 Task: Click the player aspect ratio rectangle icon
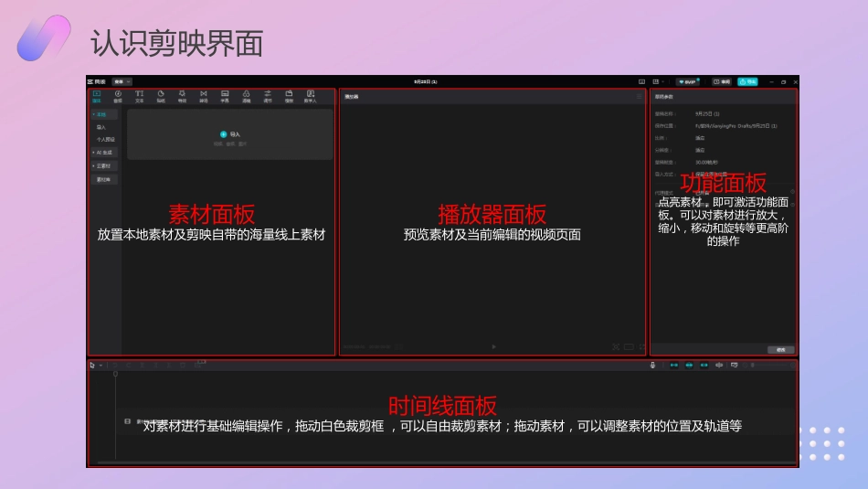pyautogui.click(x=629, y=346)
